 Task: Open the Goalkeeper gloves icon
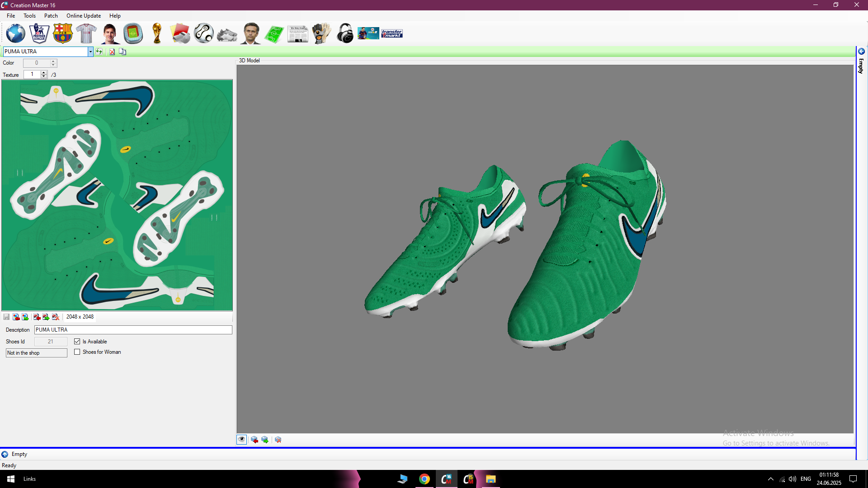[321, 33]
